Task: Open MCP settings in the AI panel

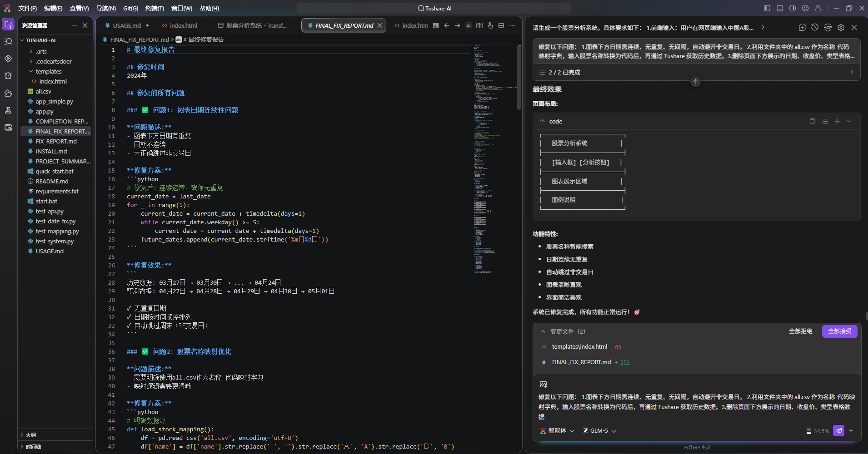Action: (828, 27)
